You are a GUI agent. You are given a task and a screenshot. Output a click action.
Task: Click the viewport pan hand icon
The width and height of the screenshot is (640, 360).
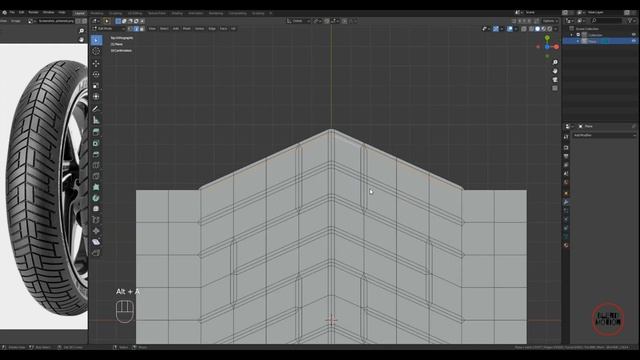click(555, 71)
